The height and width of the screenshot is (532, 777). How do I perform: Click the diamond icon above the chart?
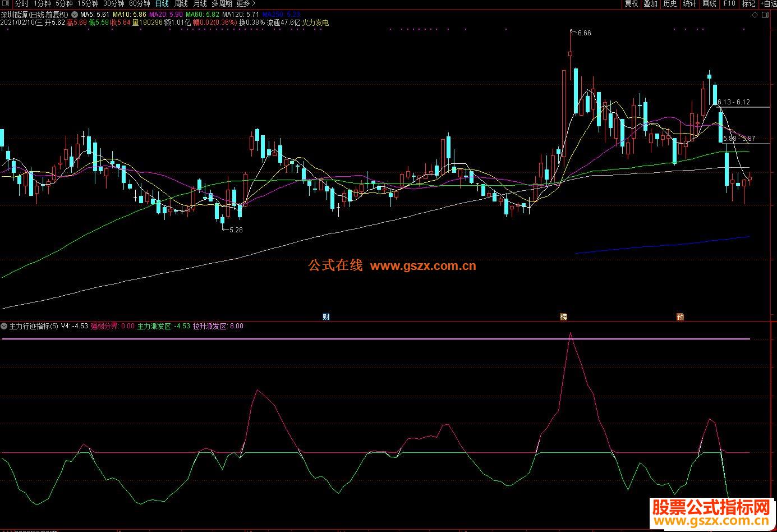click(x=755, y=15)
